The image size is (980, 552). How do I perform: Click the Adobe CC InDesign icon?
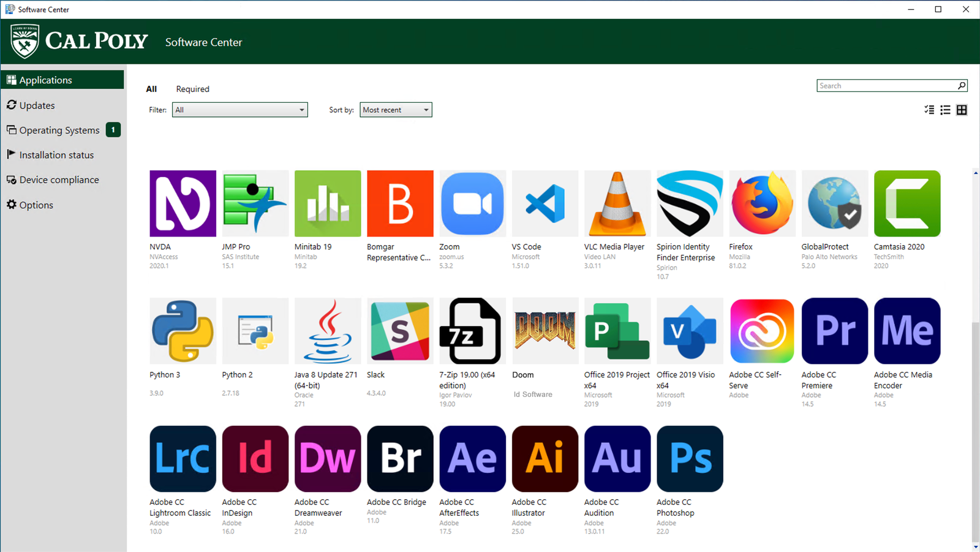click(255, 459)
